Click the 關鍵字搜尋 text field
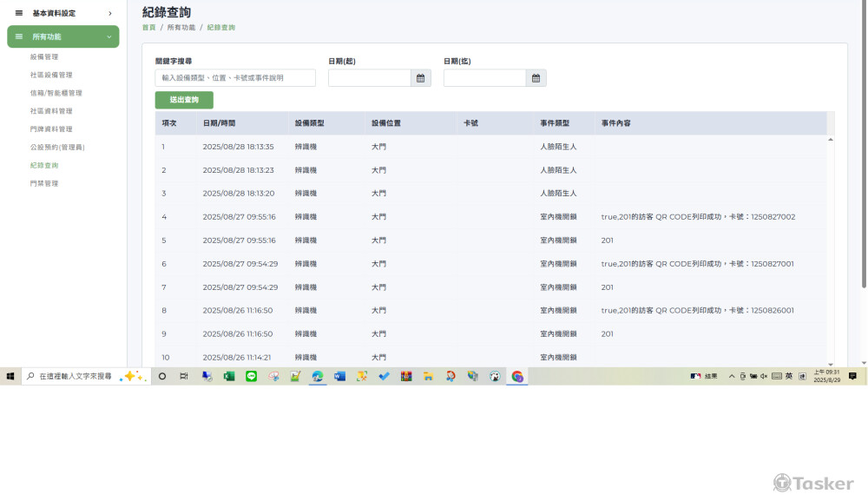The width and height of the screenshot is (868, 501). point(235,78)
